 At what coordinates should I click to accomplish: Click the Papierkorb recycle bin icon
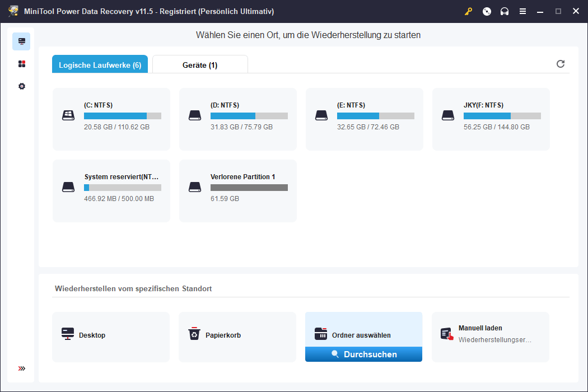(194, 334)
